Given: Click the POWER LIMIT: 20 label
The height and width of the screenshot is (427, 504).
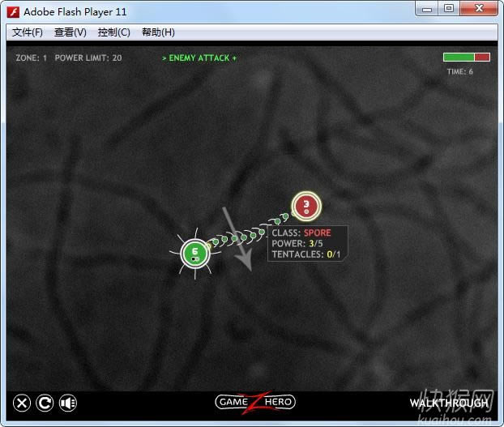Looking at the screenshot, I should (x=88, y=58).
